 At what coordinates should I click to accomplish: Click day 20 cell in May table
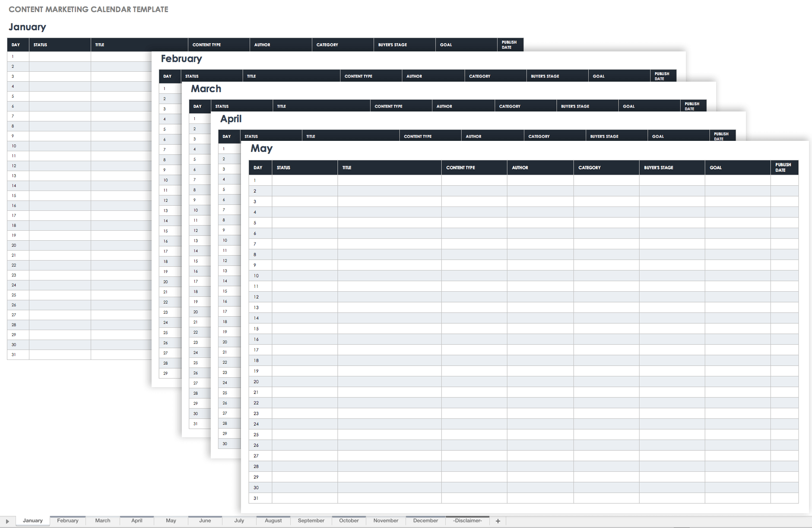tap(260, 382)
